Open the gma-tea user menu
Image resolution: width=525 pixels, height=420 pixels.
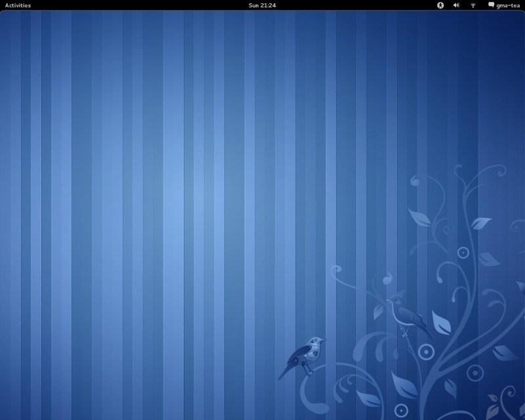pos(508,5)
